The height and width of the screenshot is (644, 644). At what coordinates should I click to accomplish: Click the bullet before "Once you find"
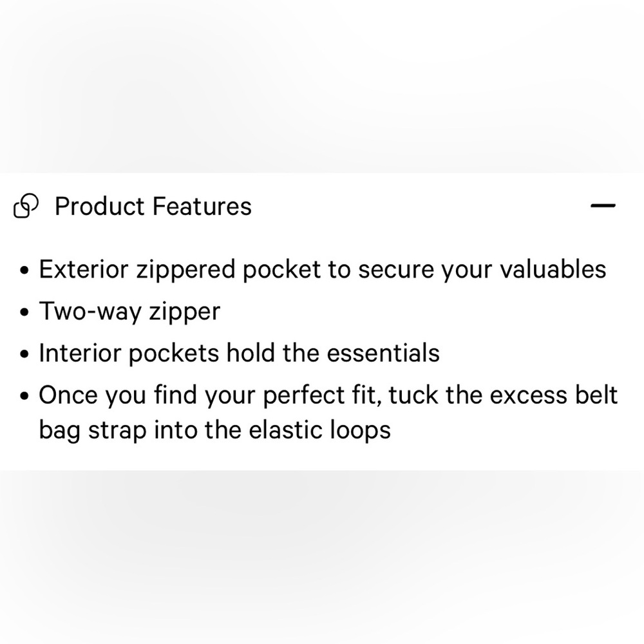[x=24, y=397]
